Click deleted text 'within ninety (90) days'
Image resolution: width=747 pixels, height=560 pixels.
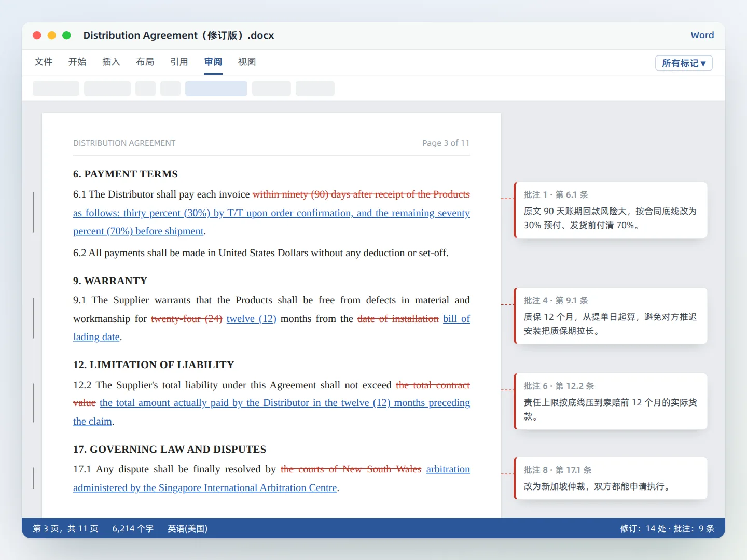click(301, 194)
